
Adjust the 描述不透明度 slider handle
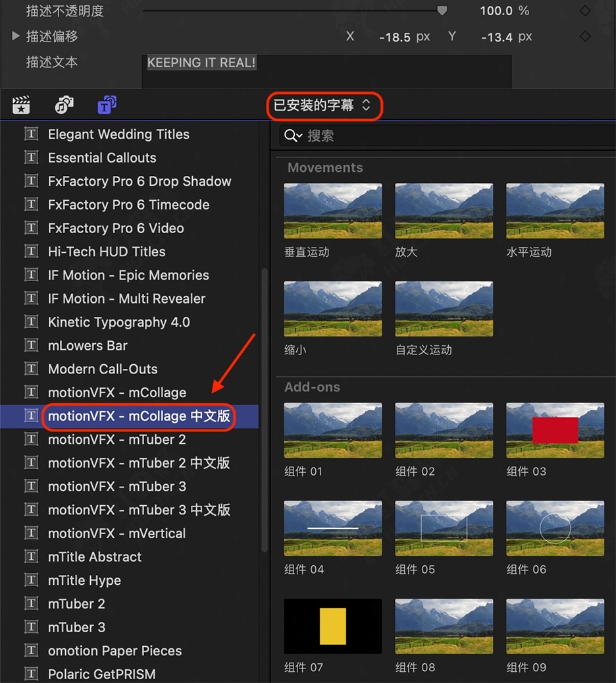pos(442,10)
